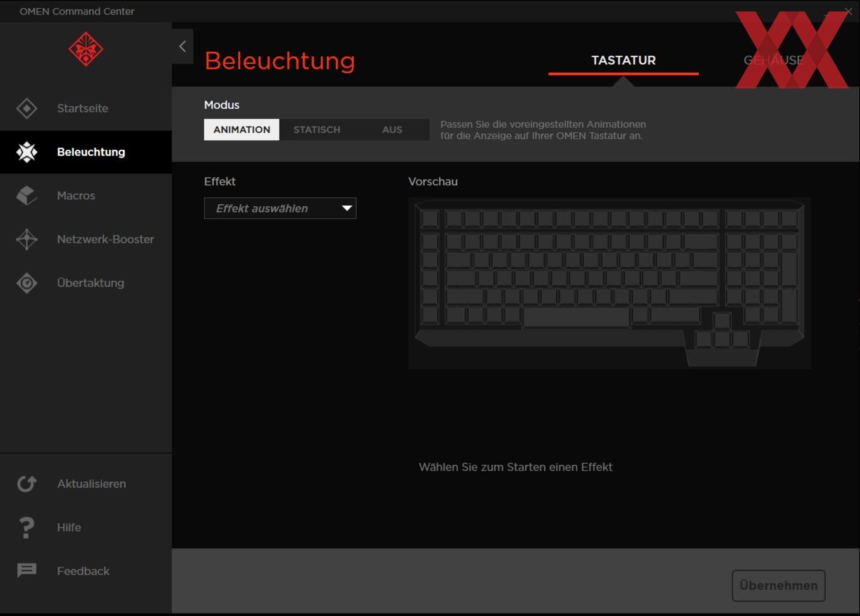Click the Feedback speech bubble icon
This screenshot has width=860, height=616.
pos(27,571)
